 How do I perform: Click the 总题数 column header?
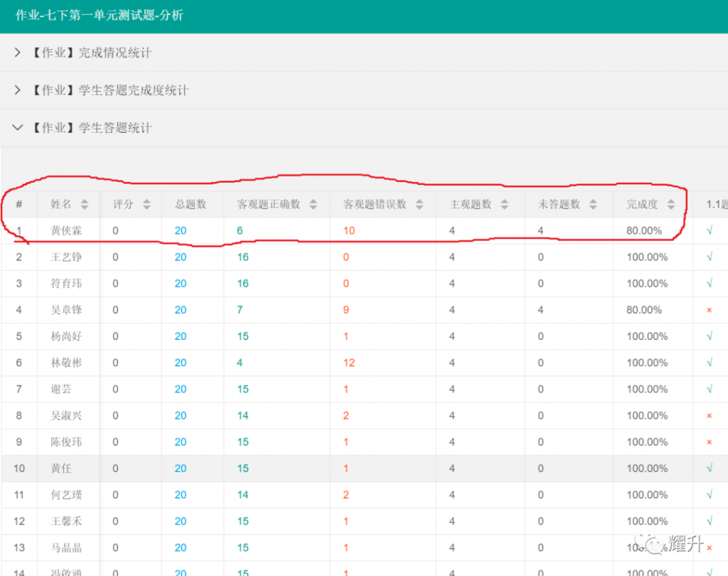(x=191, y=204)
